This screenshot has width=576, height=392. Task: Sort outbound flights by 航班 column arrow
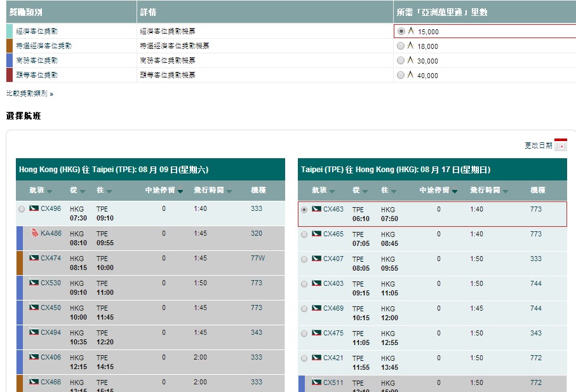(x=50, y=191)
